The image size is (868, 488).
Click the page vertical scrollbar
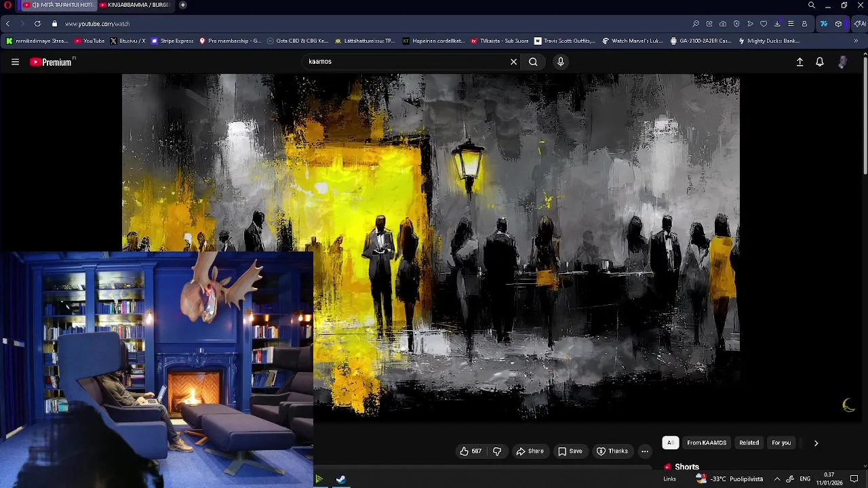[865, 115]
